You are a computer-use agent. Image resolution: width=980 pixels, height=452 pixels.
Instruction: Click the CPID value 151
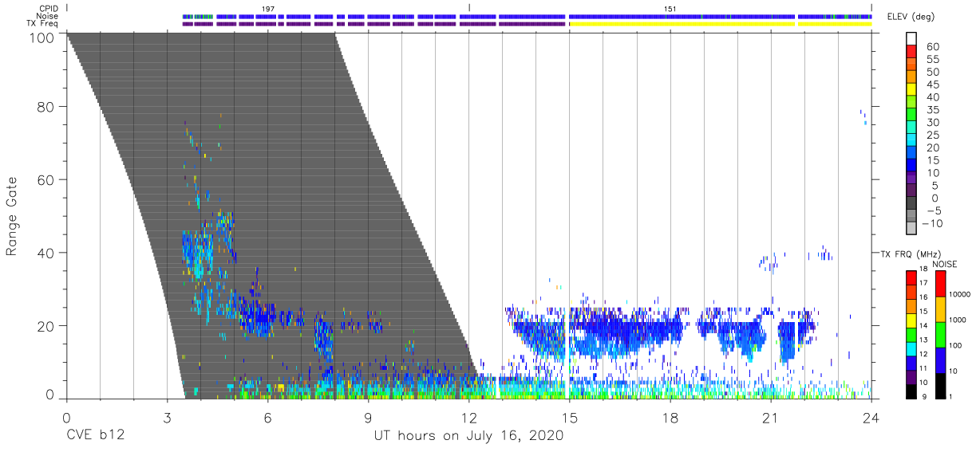[x=670, y=8]
